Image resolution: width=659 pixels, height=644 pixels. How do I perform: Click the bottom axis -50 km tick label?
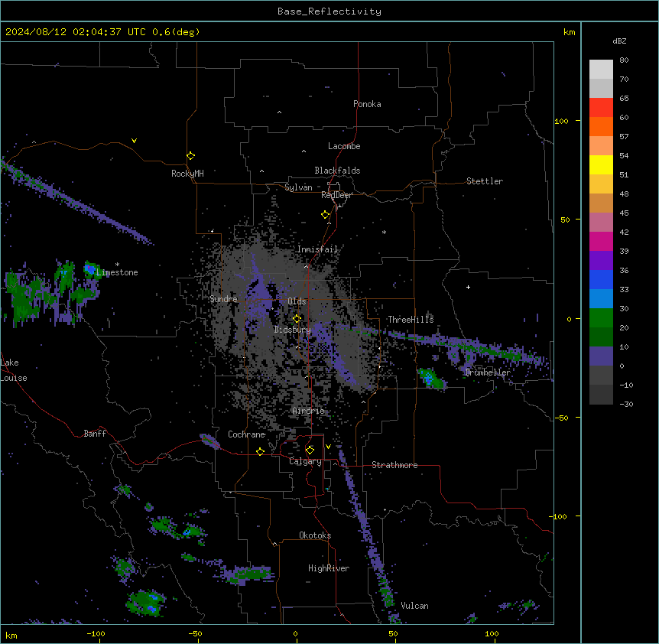195,633
